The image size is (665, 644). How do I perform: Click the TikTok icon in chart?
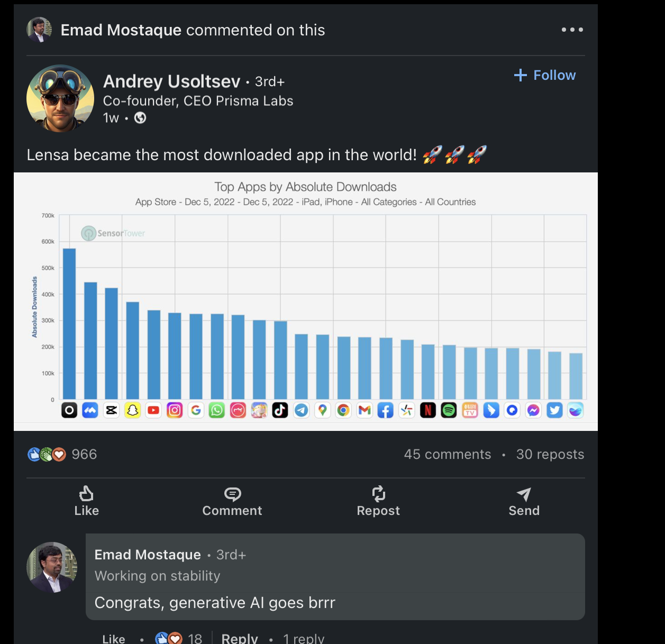click(280, 410)
